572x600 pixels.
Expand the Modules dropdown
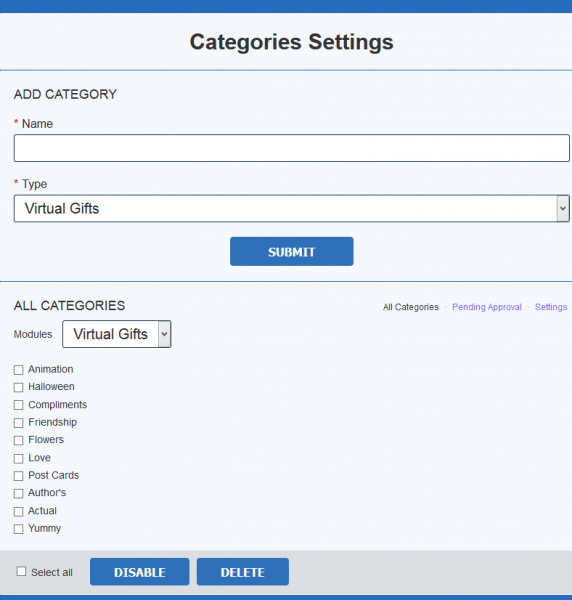(117, 334)
